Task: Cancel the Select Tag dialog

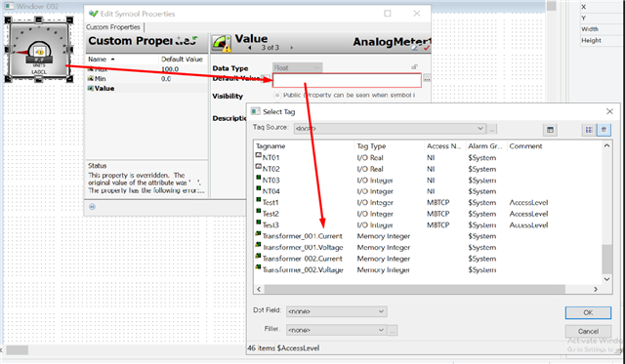Action: pyautogui.click(x=588, y=332)
